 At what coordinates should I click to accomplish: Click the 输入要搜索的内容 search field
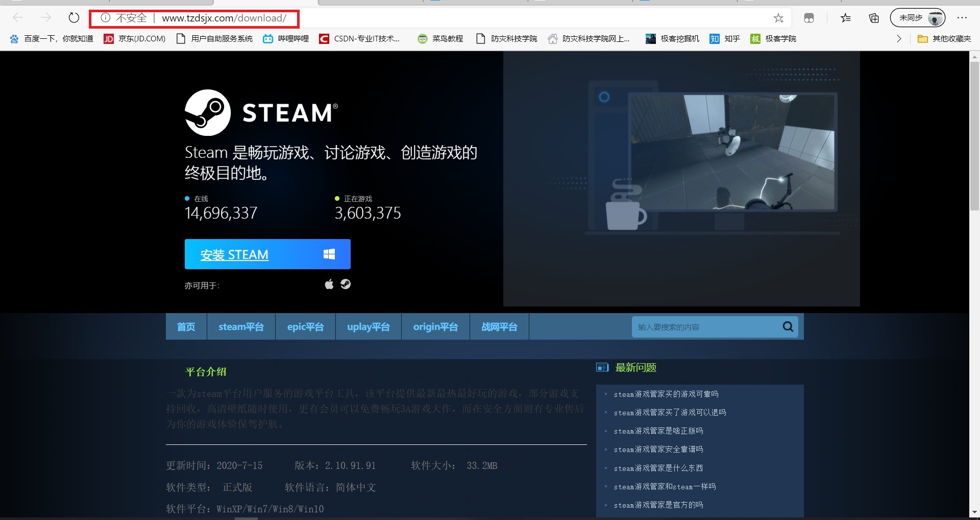point(704,327)
